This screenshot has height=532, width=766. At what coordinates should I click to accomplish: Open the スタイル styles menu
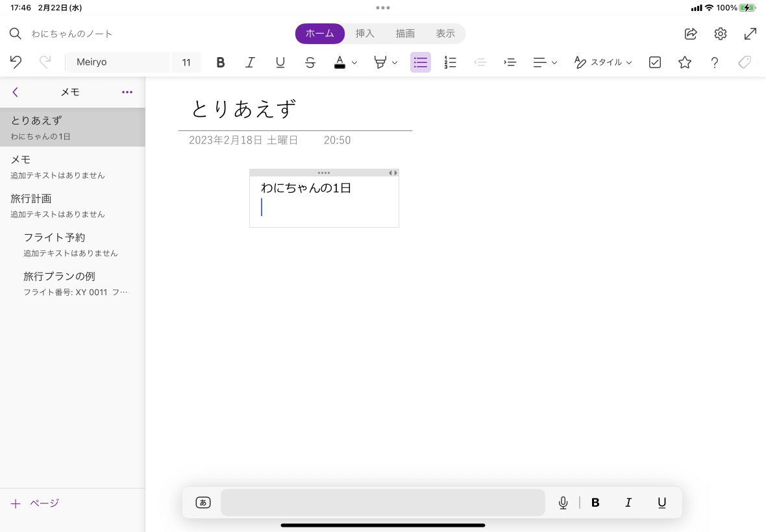coord(603,62)
